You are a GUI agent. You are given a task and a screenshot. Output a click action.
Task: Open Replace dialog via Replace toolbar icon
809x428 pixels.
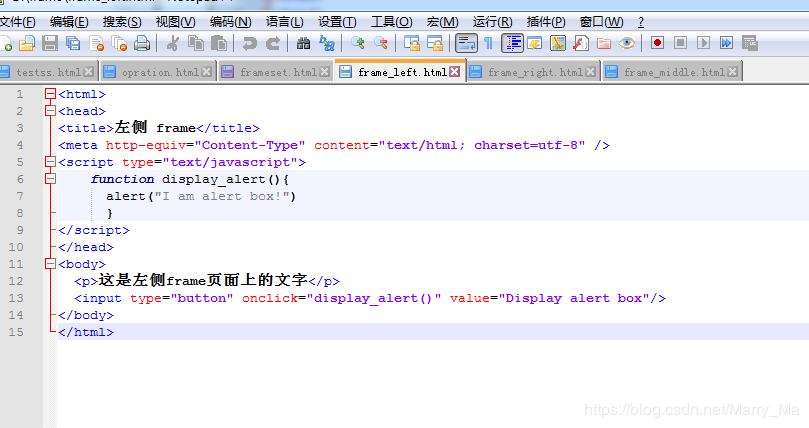pos(327,43)
